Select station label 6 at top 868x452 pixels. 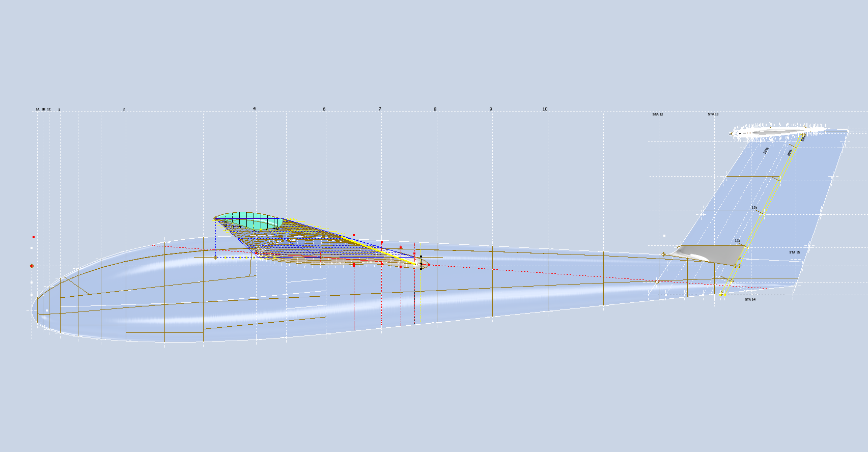pyautogui.click(x=324, y=109)
